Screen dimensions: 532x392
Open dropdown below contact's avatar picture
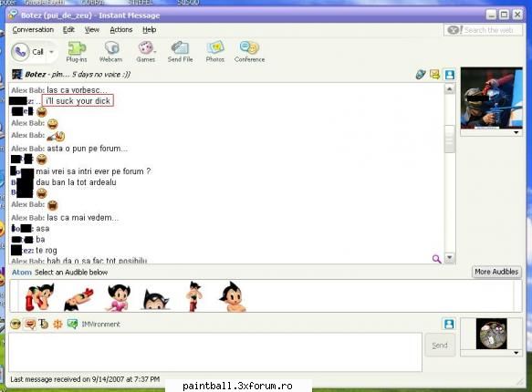pos(516,133)
